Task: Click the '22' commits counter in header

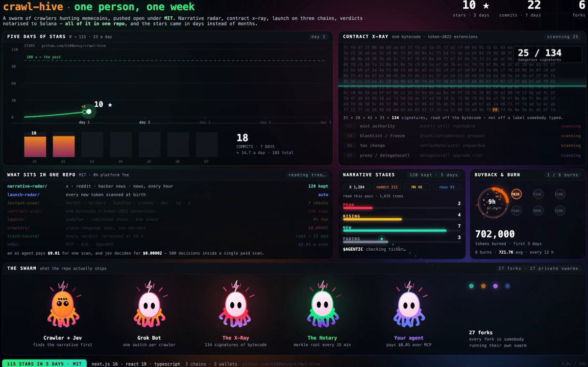Action: click(x=534, y=5)
